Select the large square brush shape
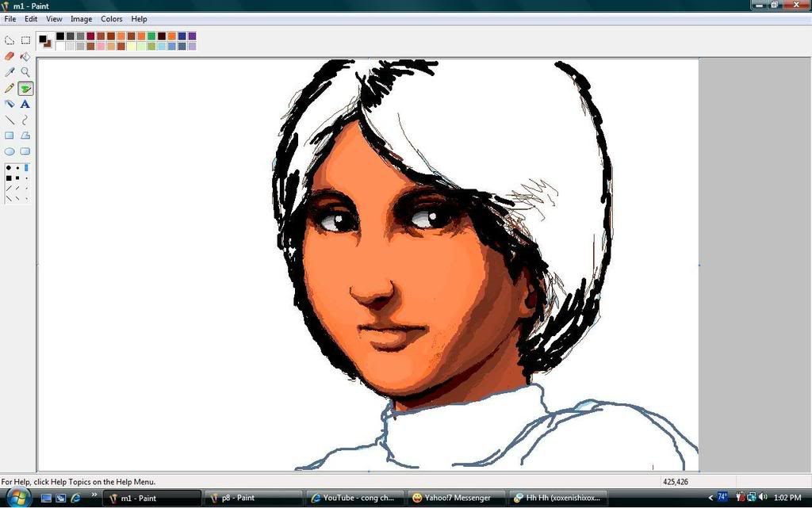 pos(8,178)
